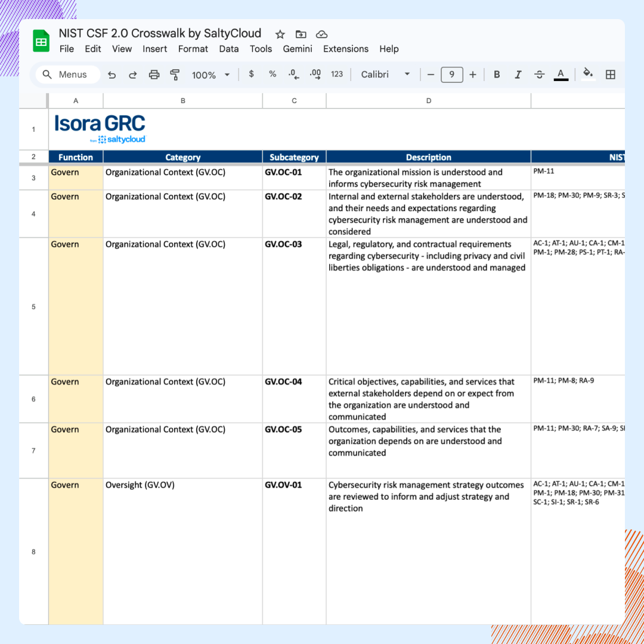Image resolution: width=644 pixels, height=644 pixels.
Task: Select the paint format roller icon
Action: pyautogui.click(x=175, y=75)
